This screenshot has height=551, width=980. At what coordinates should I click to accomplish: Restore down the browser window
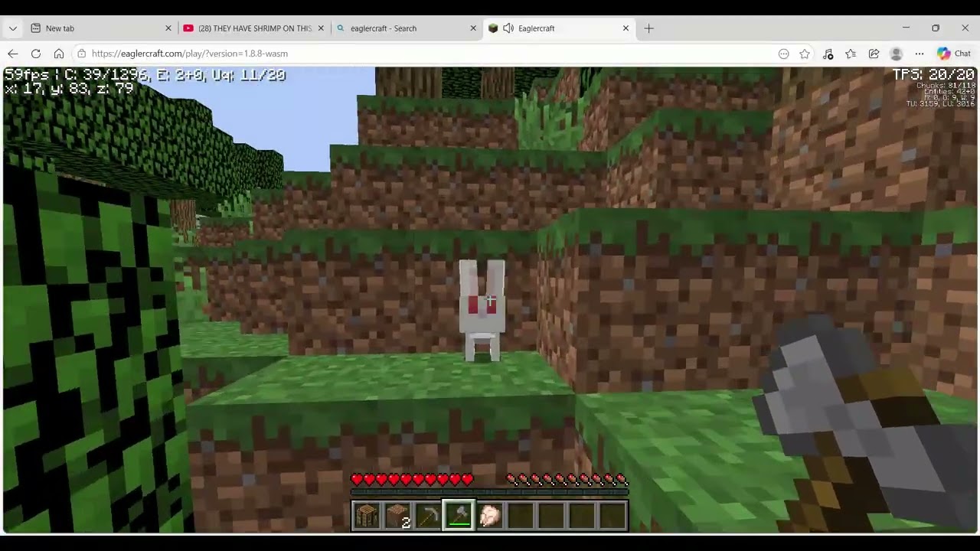(x=936, y=28)
